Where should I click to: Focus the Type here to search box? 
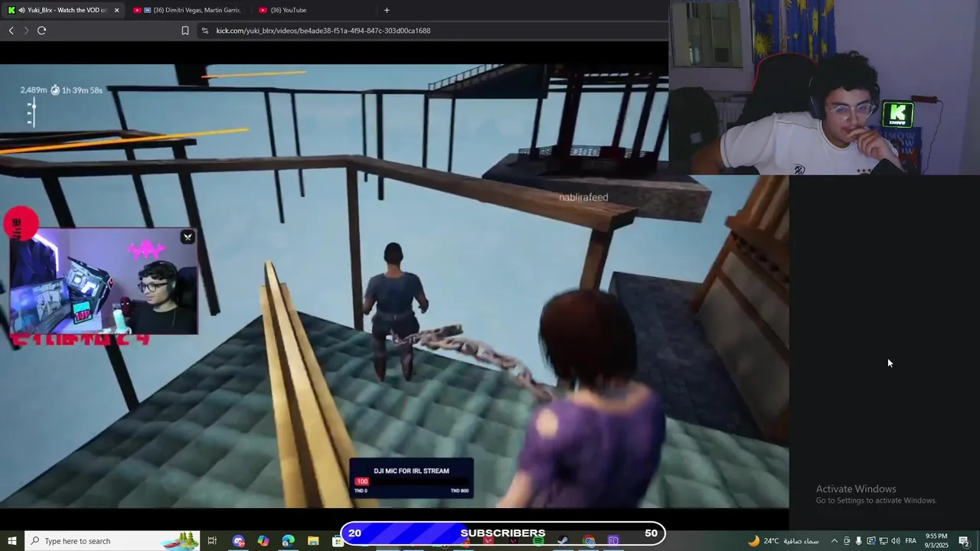(112, 541)
